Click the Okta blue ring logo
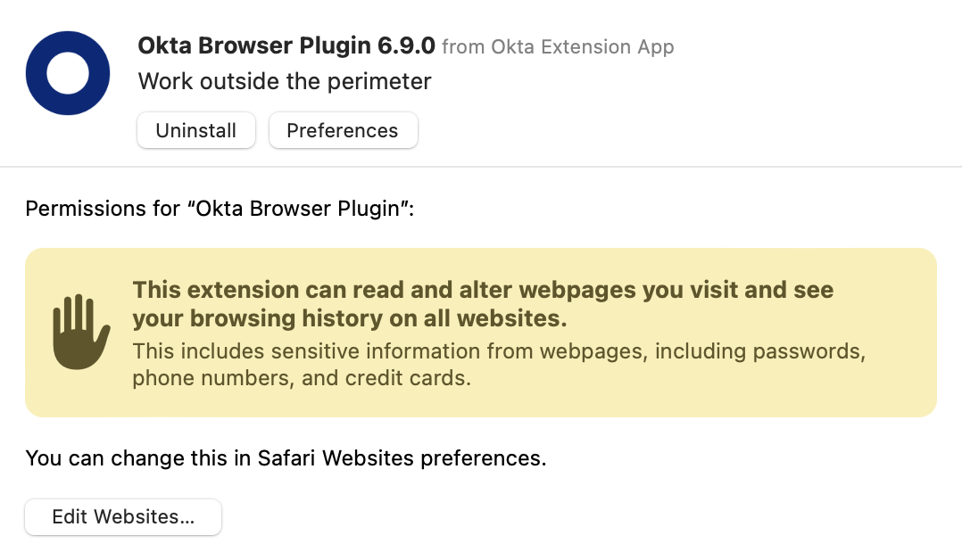This screenshot has width=962, height=560. (68, 73)
